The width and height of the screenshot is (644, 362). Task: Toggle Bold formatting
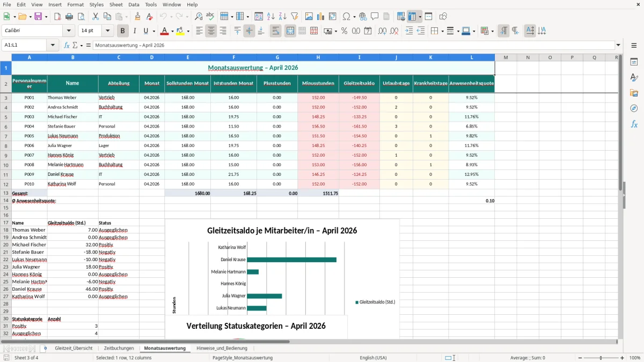click(x=123, y=31)
